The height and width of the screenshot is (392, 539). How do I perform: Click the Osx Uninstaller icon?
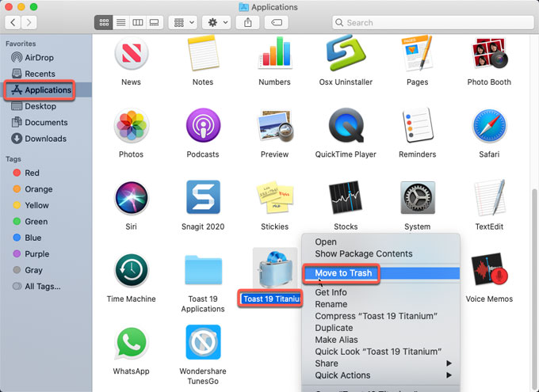pyautogui.click(x=346, y=52)
